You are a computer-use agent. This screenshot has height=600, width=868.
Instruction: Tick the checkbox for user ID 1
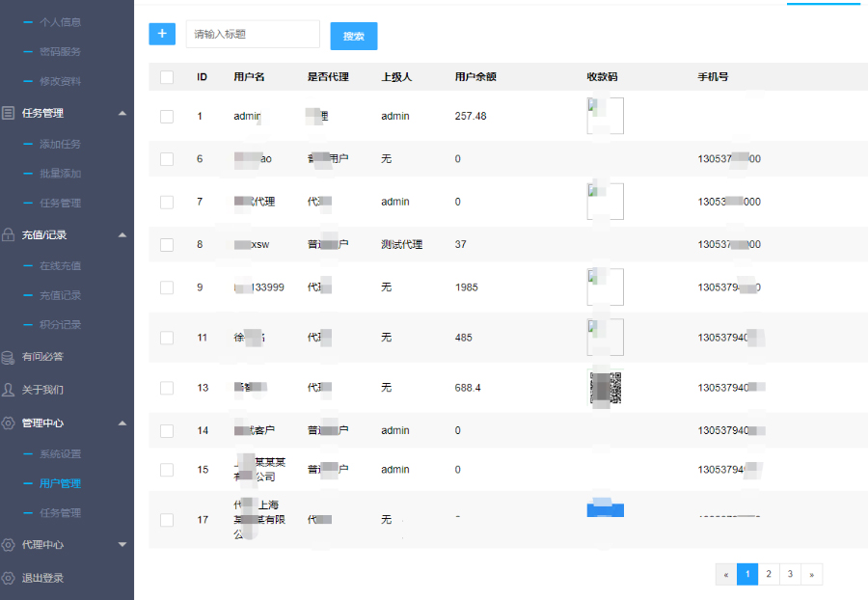[x=167, y=116]
